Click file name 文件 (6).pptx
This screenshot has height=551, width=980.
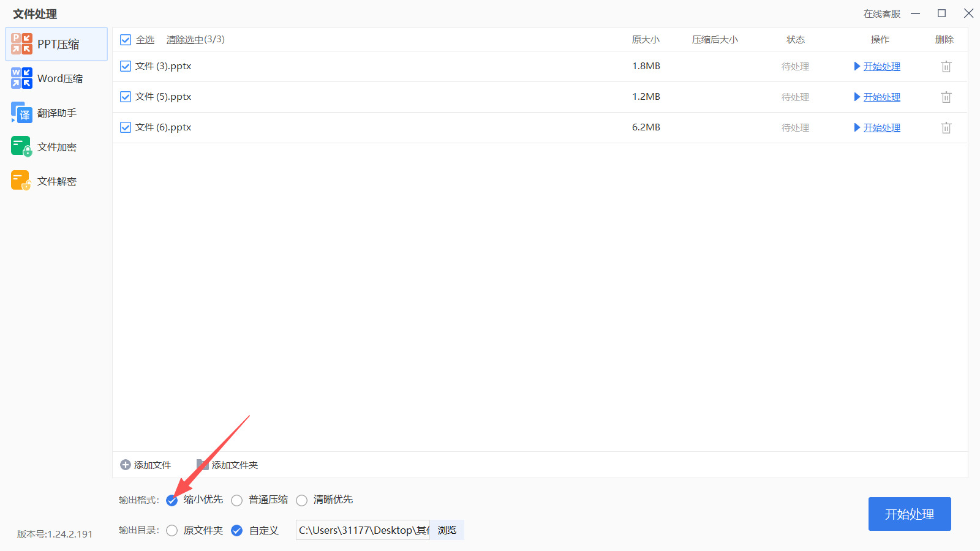(x=164, y=127)
